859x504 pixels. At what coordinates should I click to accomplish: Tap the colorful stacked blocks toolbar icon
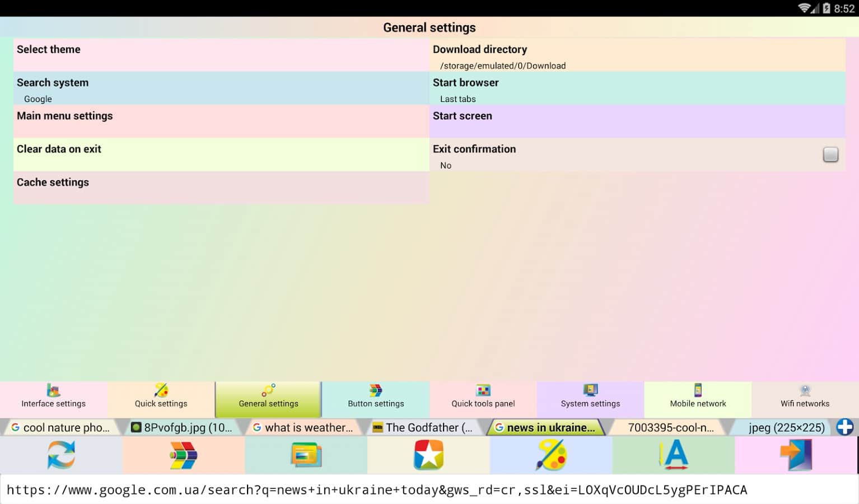[x=183, y=455]
